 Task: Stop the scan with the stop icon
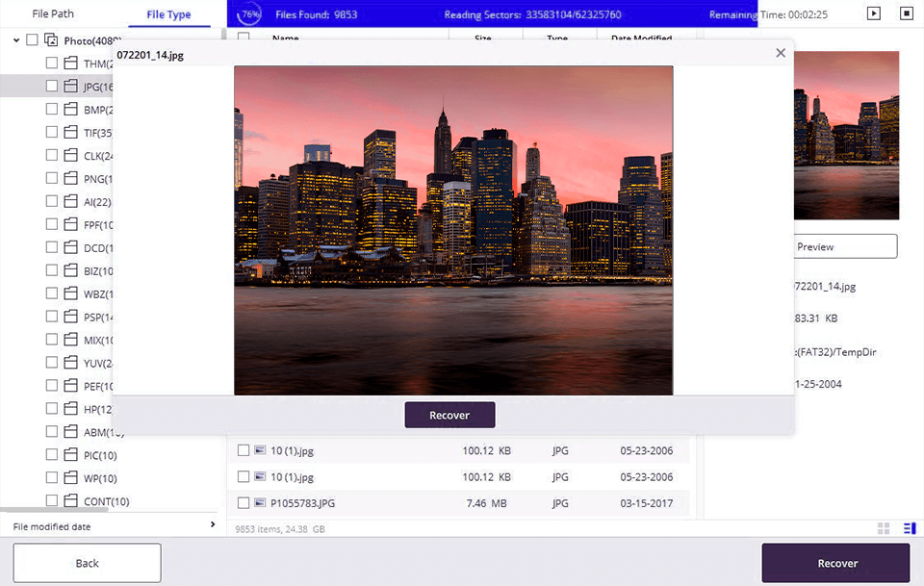pyautogui.click(x=906, y=13)
